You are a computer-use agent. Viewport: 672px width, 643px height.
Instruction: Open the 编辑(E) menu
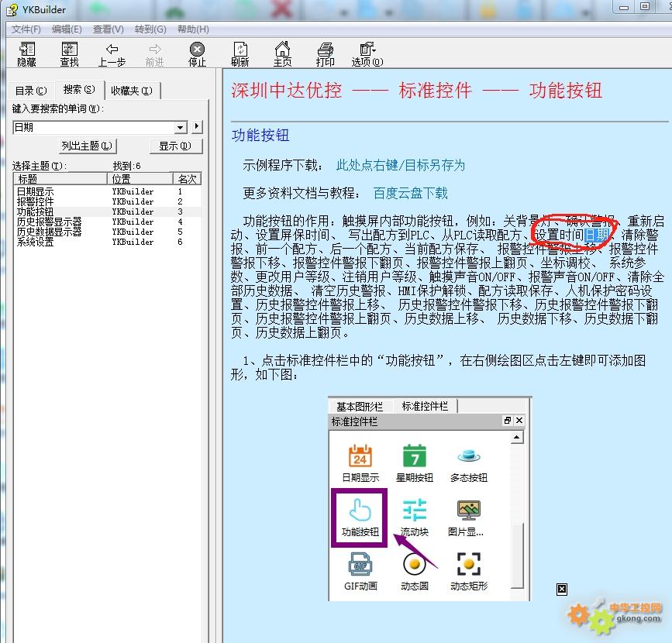click(67, 29)
